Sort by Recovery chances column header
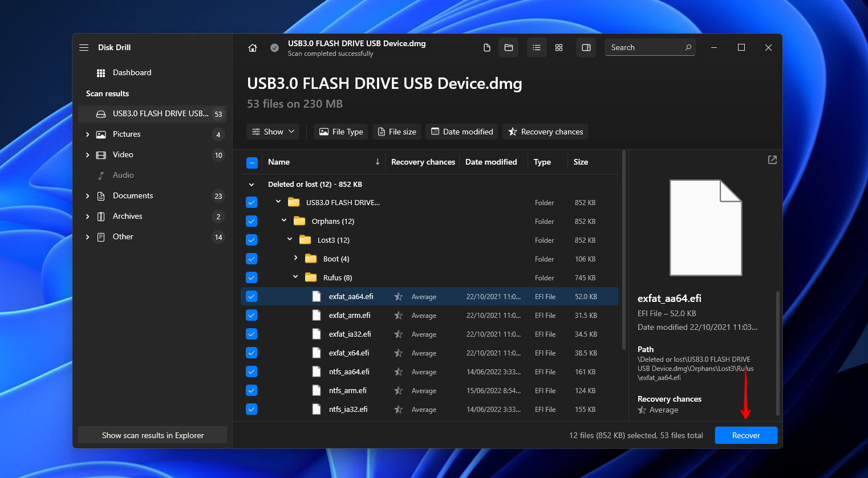Image resolution: width=868 pixels, height=478 pixels. point(423,162)
